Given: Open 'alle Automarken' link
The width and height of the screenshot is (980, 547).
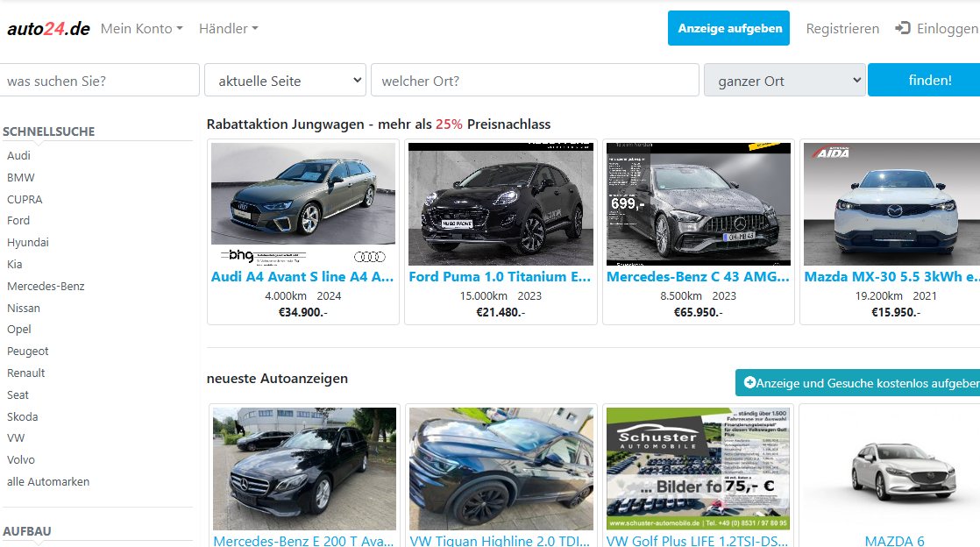Looking at the screenshot, I should (48, 482).
